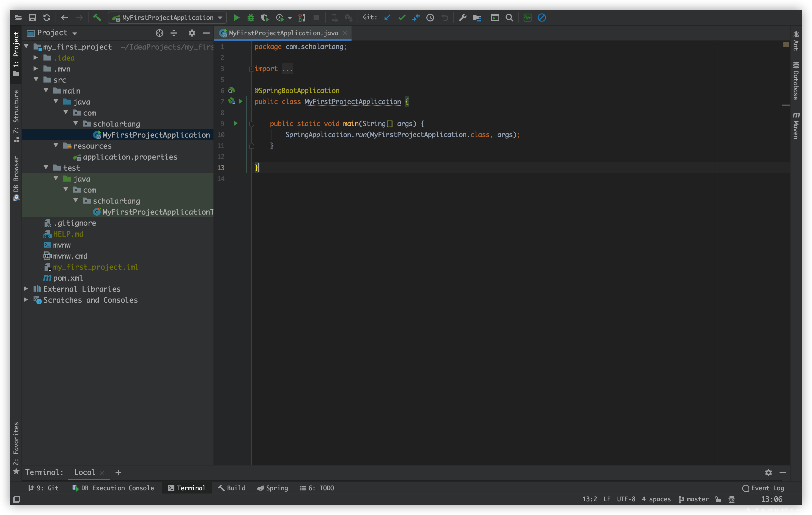Open the Spring tool window

coord(273,488)
